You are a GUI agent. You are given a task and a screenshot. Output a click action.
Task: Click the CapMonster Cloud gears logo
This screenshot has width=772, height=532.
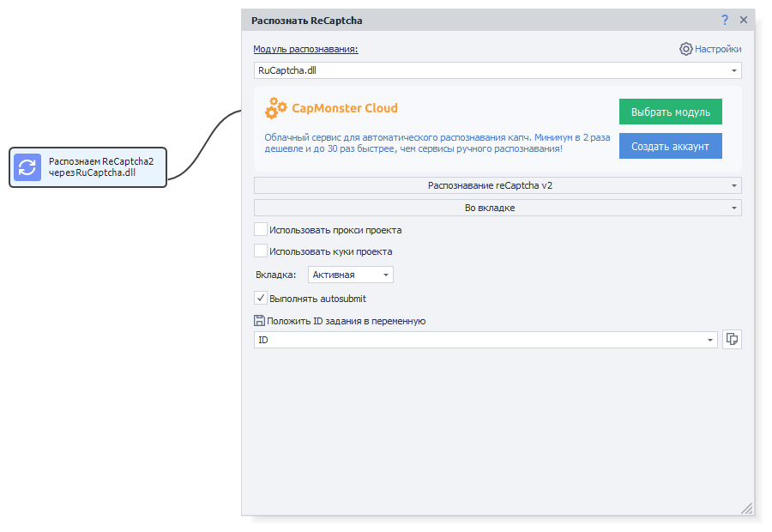tap(276, 109)
